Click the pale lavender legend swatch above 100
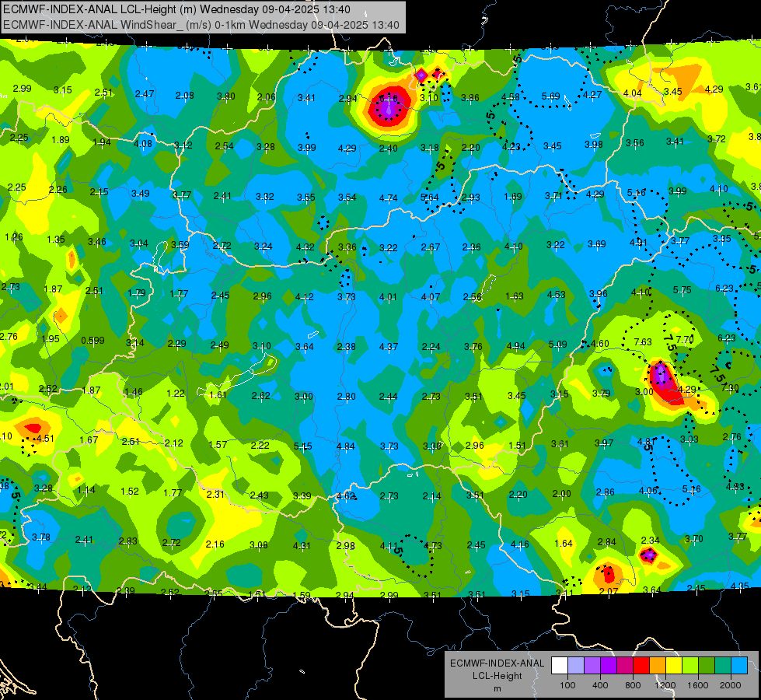761x700 pixels. click(576, 666)
